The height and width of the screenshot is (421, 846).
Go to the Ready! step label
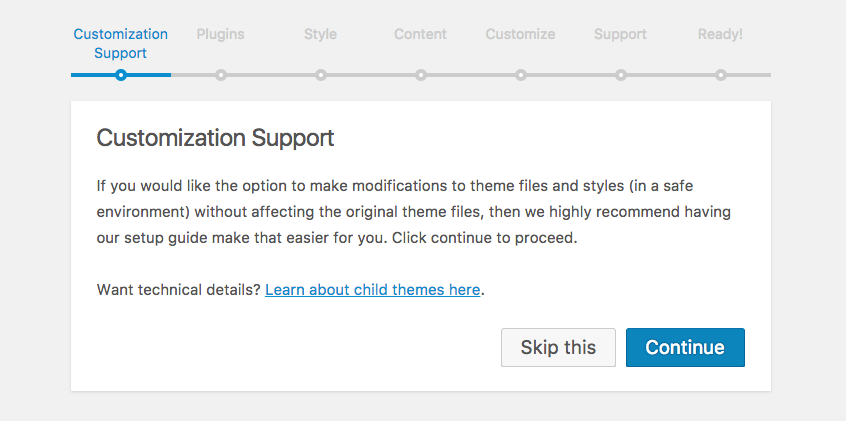[720, 34]
